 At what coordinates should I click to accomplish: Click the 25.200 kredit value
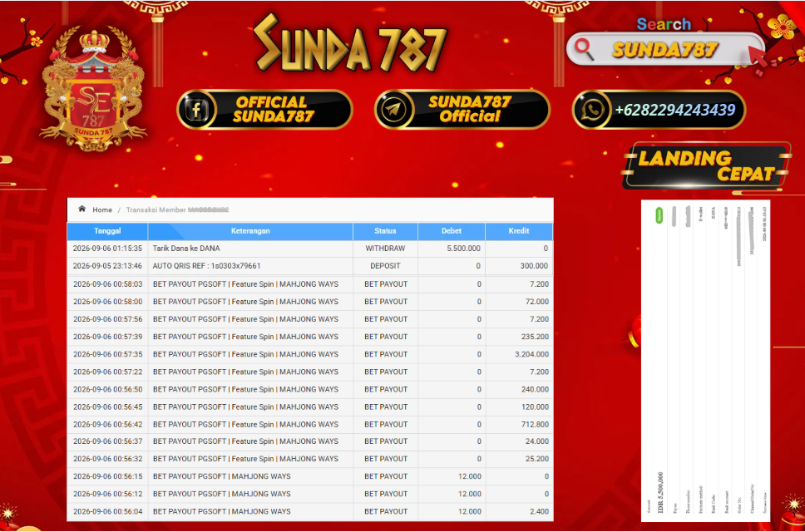pos(537,459)
